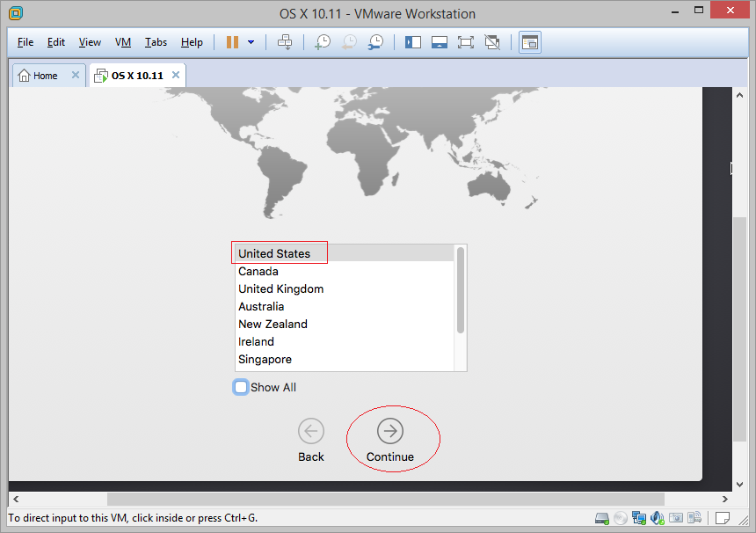This screenshot has width=756, height=533.
Task: Open the File menu
Action: point(25,42)
